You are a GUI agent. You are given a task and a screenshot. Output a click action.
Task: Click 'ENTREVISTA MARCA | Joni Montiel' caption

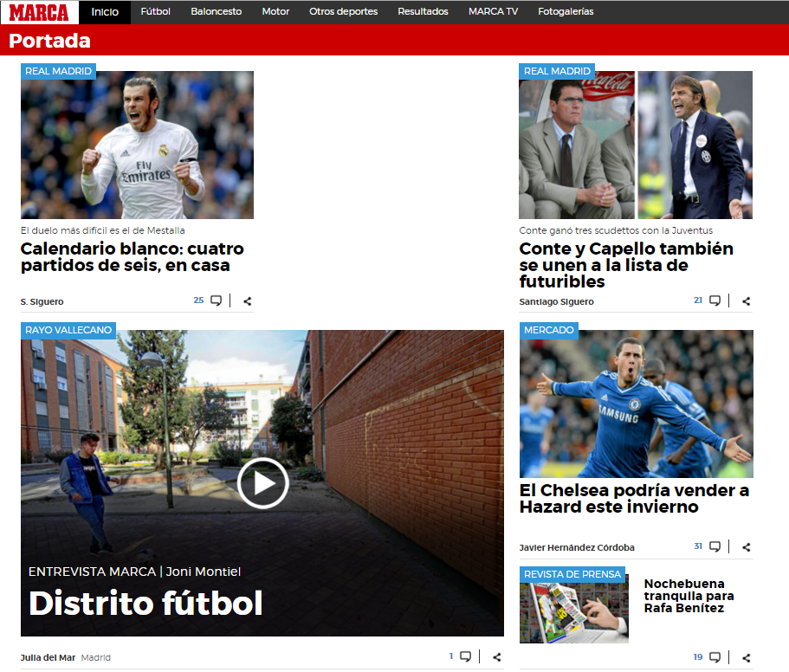(135, 572)
